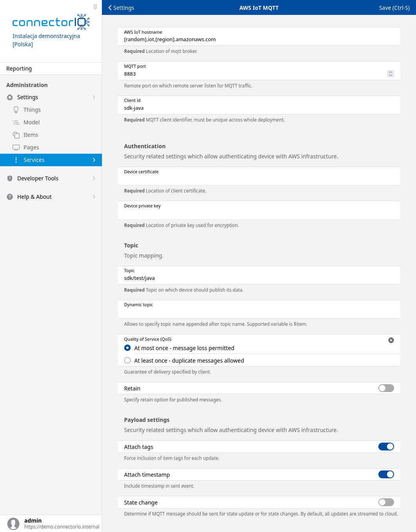This screenshot has height=532, width=416.
Task: Open Pages in the sidebar
Action: click(51, 147)
